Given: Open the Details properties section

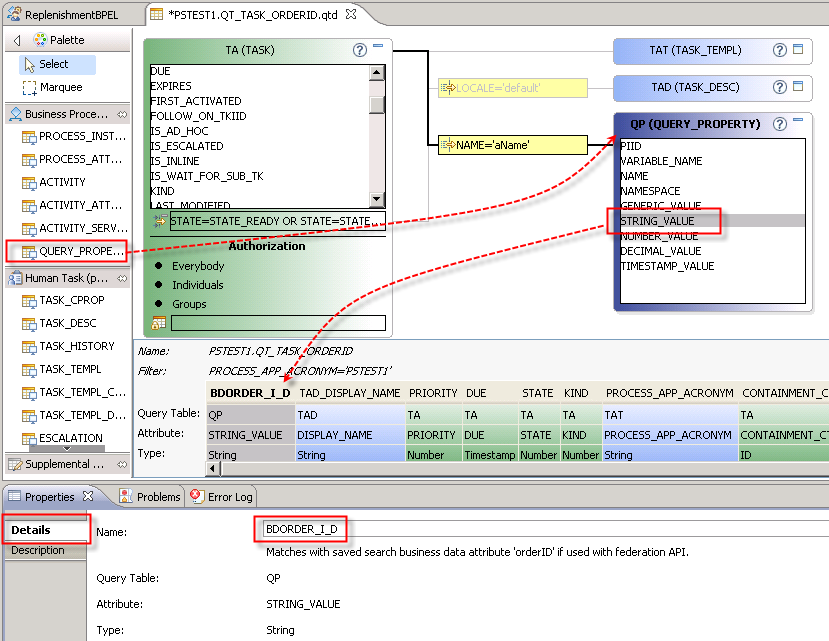Looking at the screenshot, I should [45, 530].
